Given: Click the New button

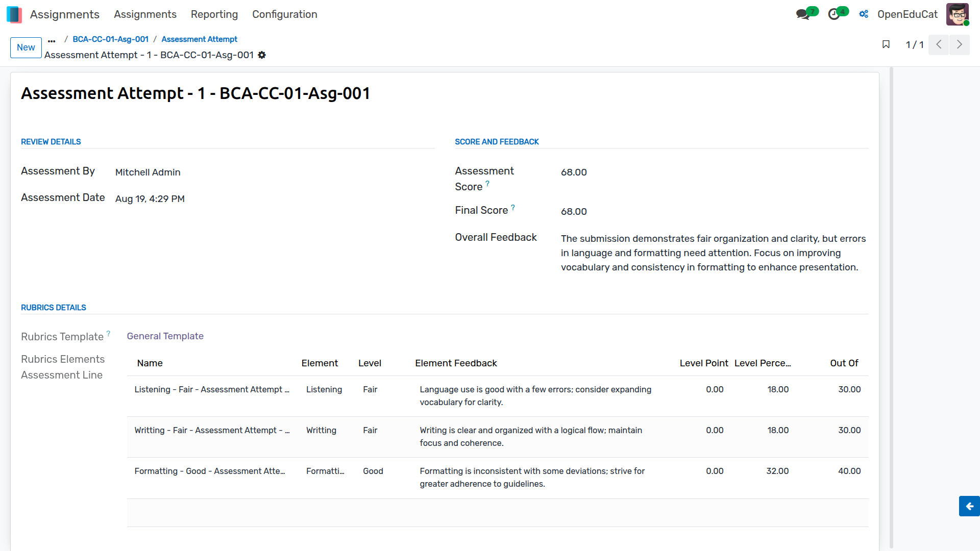Looking at the screenshot, I should (x=26, y=47).
